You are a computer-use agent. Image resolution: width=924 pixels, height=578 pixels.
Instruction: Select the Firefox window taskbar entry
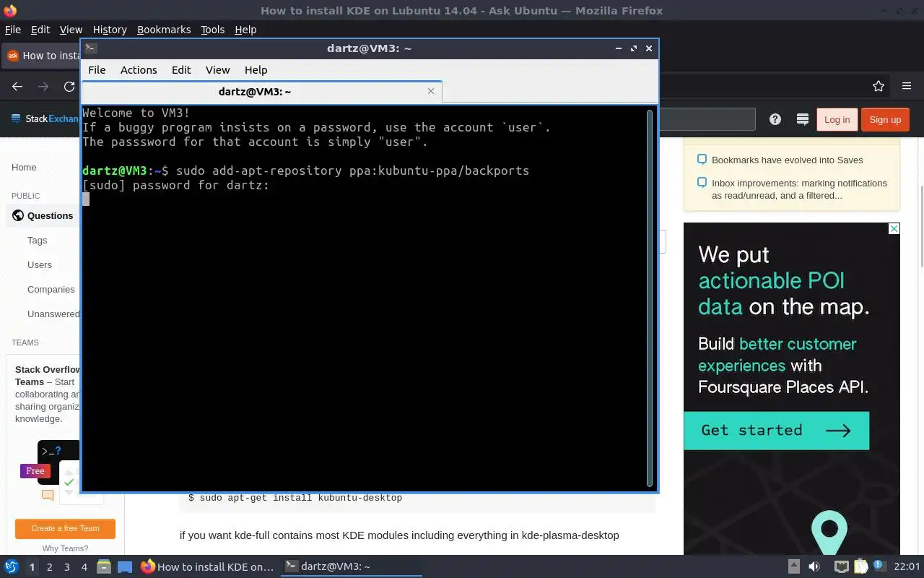point(208,567)
